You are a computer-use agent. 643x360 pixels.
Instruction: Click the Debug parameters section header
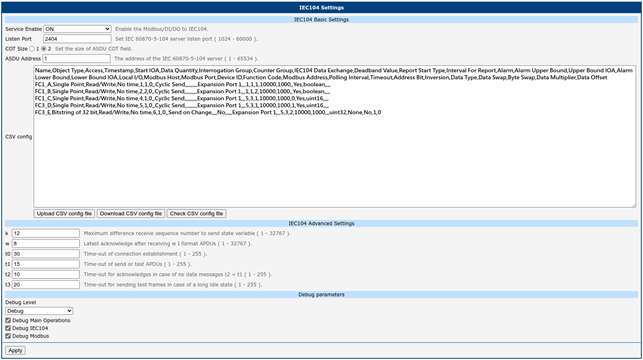(x=322, y=294)
